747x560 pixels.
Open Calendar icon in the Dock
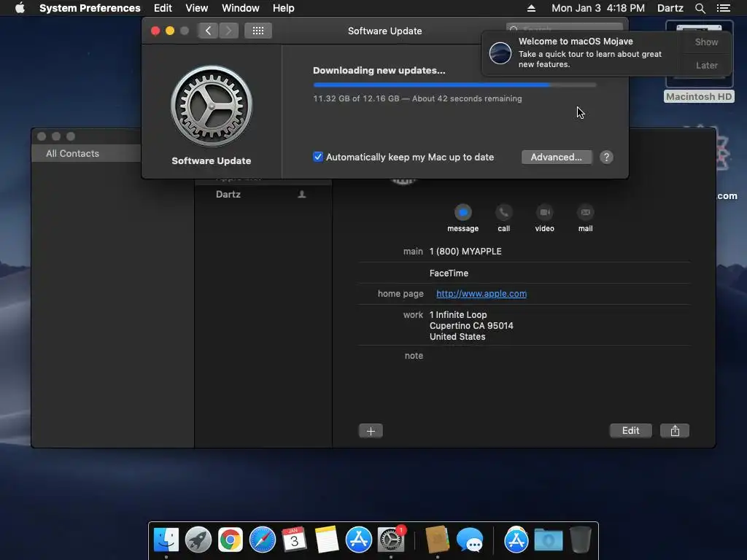click(295, 540)
